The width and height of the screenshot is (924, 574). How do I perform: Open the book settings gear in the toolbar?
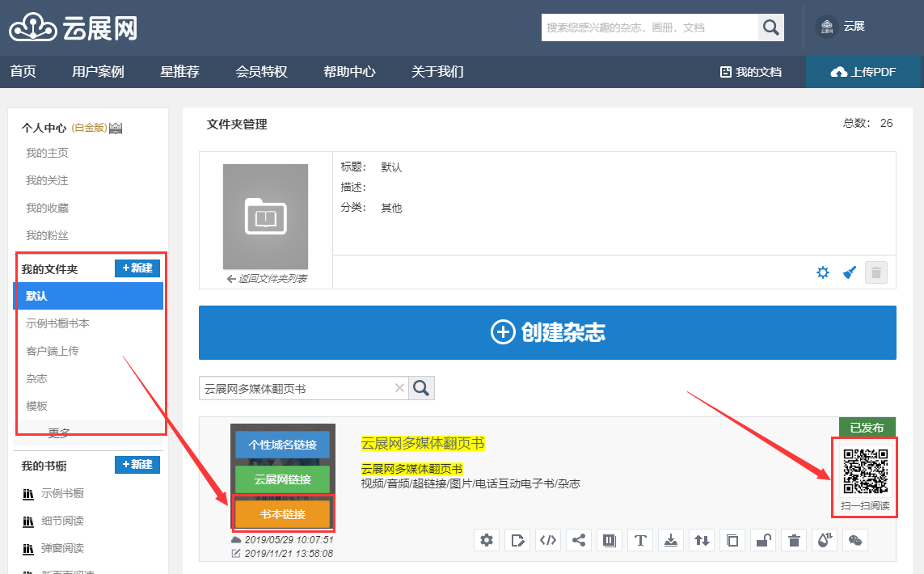(487, 540)
